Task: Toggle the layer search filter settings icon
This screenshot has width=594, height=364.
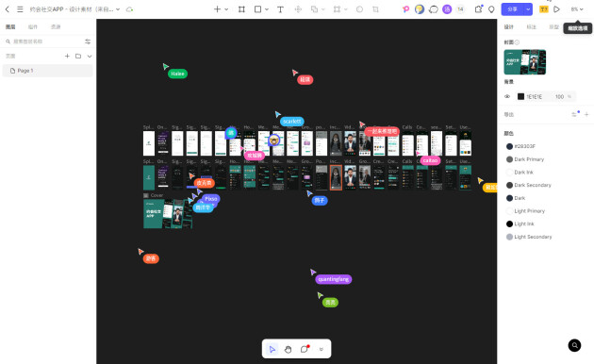Action: [x=88, y=41]
